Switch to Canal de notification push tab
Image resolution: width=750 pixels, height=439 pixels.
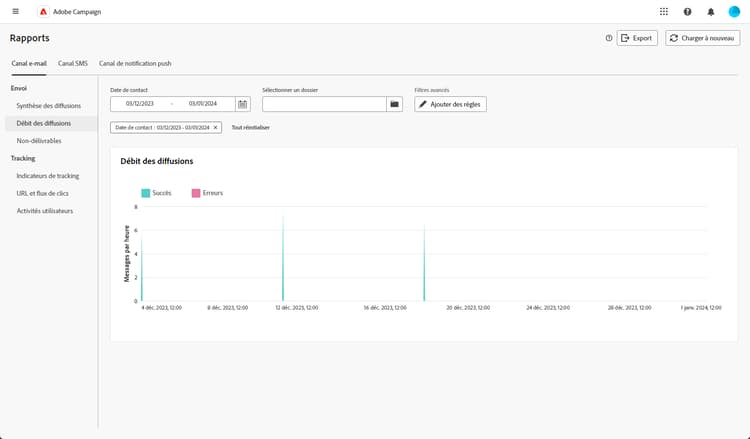(135, 64)
